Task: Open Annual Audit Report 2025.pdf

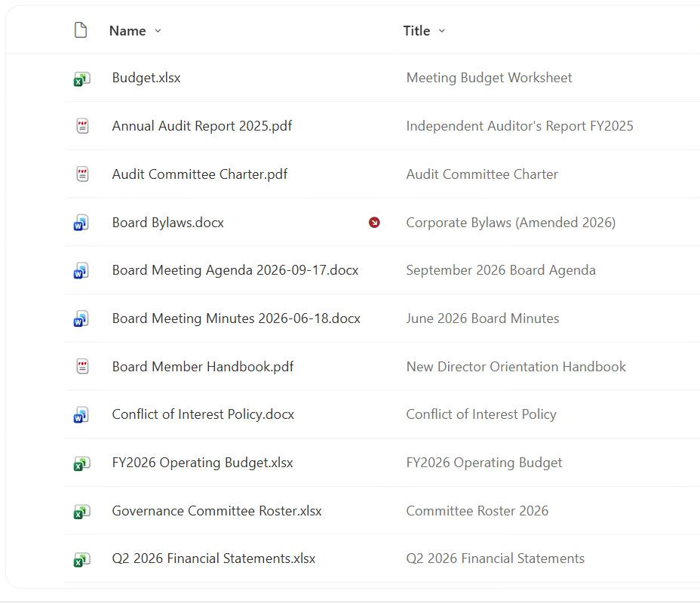Action: point(202,126)
